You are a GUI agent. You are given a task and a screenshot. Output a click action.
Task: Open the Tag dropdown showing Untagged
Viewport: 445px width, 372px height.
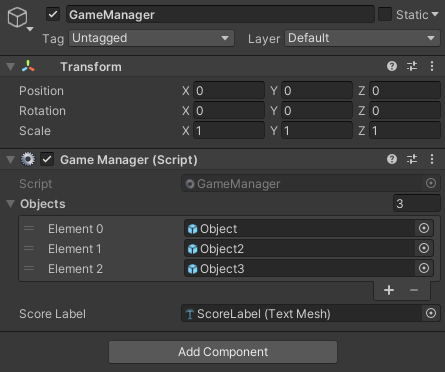(x=151, y=38)
